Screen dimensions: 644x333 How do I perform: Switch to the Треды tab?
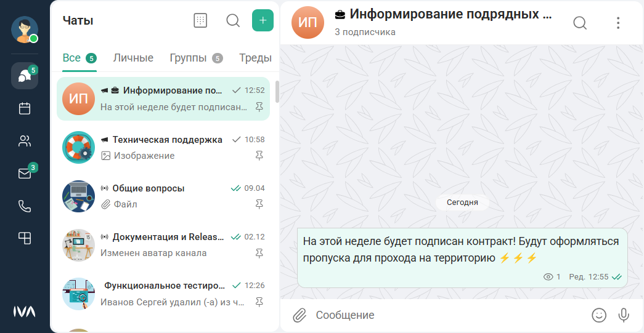255,58
